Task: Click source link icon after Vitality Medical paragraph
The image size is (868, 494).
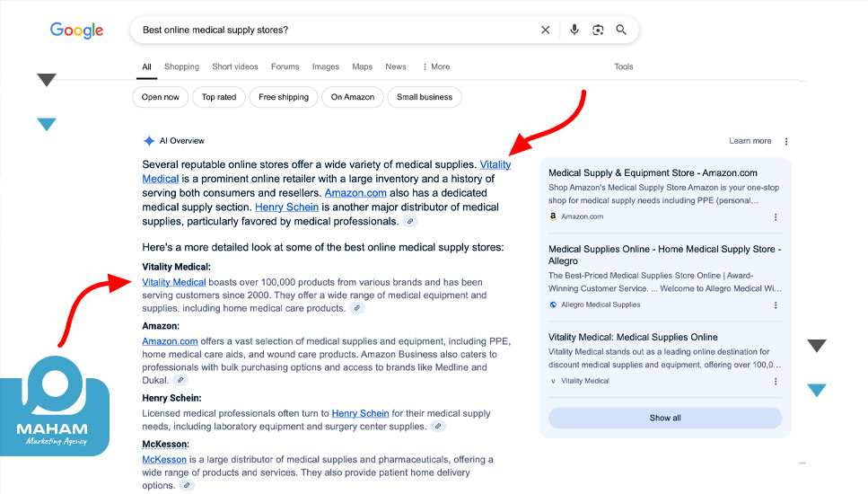Action: [x=357, y=308]
